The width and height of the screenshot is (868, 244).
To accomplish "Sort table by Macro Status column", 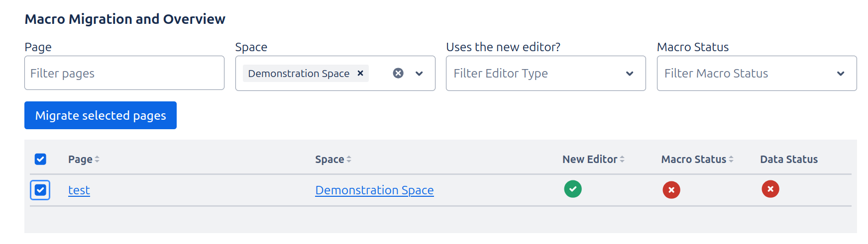I will point(697,160).
